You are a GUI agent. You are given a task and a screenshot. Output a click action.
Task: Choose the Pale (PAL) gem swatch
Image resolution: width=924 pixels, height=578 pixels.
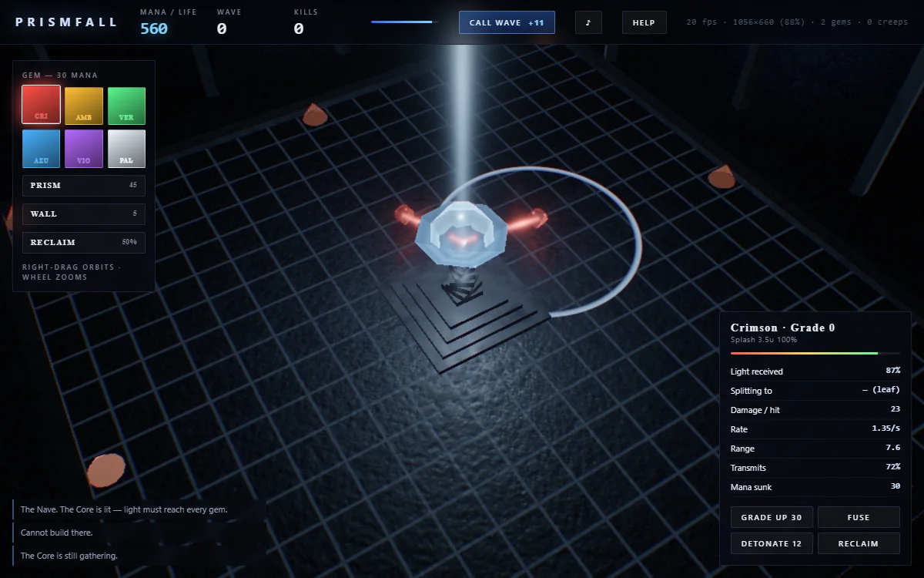tap(126, 148)
